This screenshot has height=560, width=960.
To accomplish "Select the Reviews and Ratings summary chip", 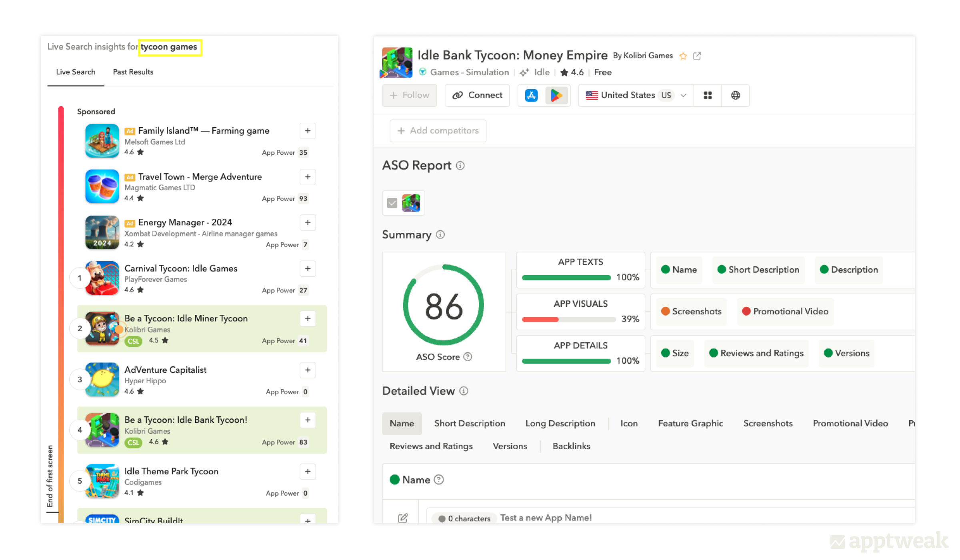I will tap(756, 353).
